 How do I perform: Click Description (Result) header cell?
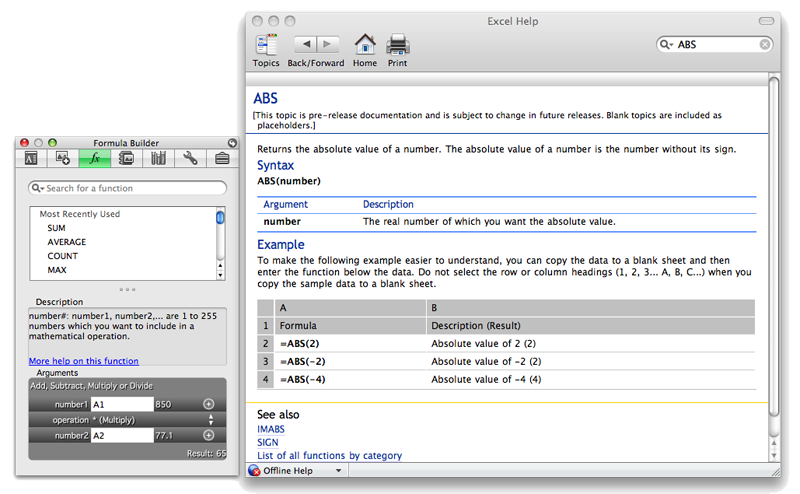coord(591,326)
